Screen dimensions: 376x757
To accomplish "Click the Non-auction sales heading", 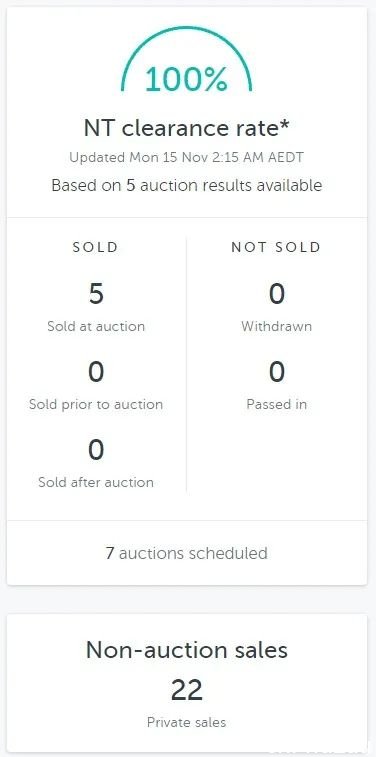I will pos(187,650).
